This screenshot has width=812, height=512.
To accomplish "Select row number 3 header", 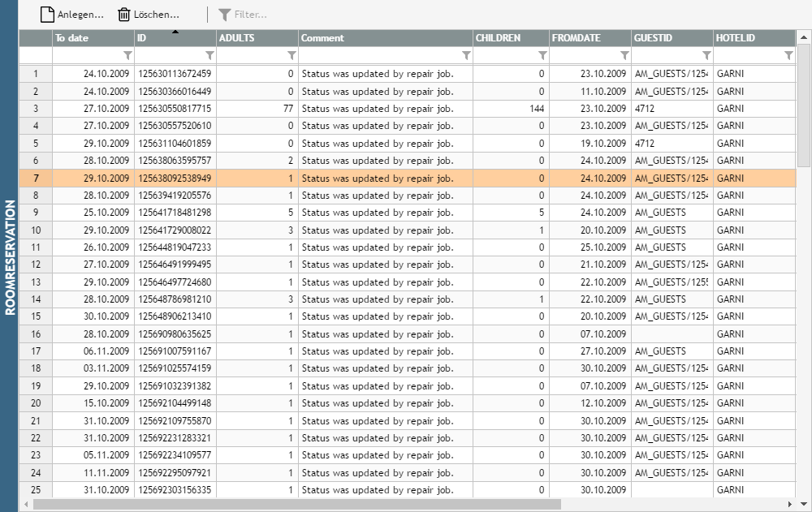I will click(x=36, y=108).
